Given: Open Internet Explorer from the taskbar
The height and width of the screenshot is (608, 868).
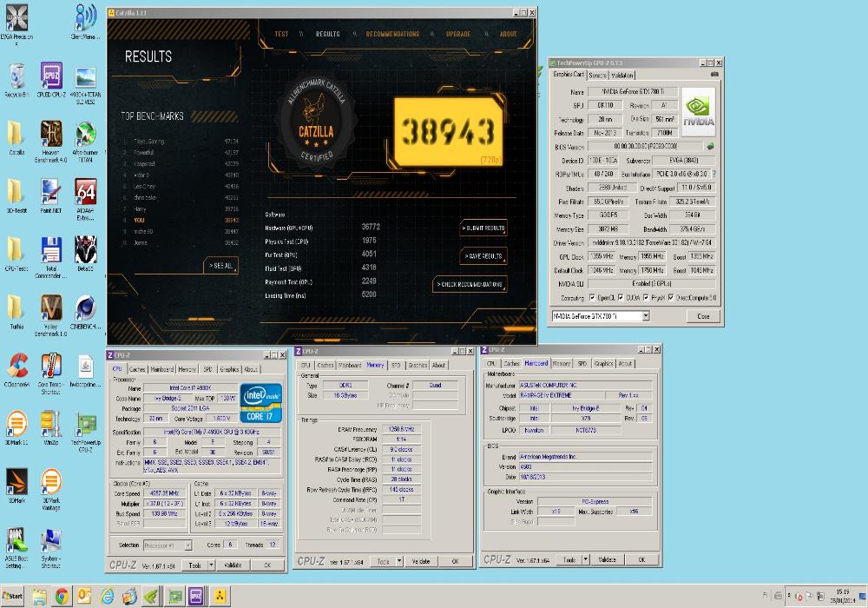Looking at the screenshot, I should click(107, 596).
